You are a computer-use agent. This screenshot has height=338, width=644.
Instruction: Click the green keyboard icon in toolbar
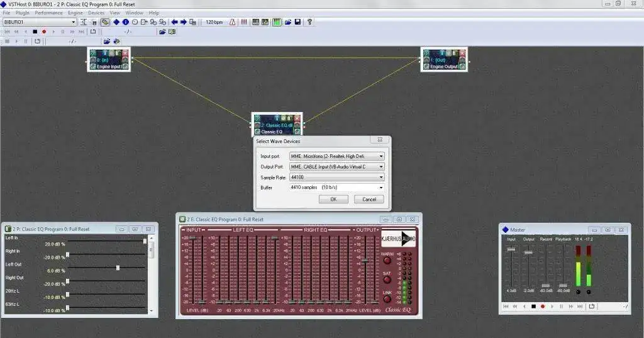(x=277, y=22)
